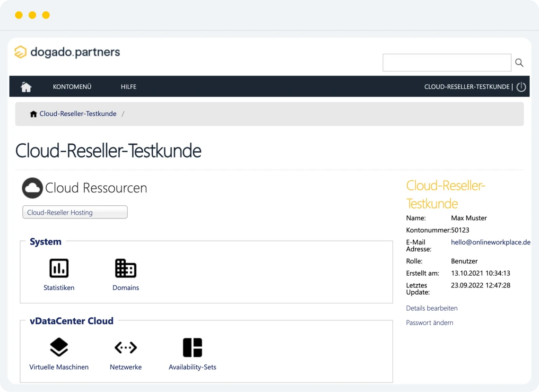Open the KONTOMENÜ menu
This screenshot has height=392, width=539.
pos(72,87)
